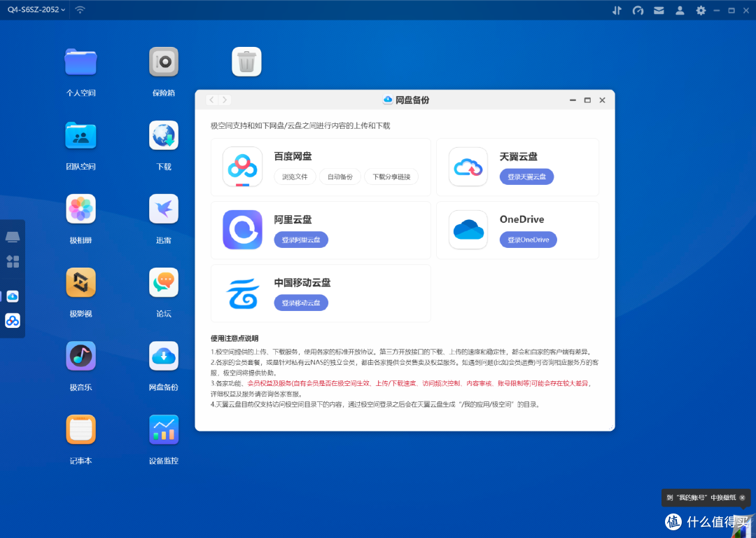Launch the 迅雷 app icon
This screenshot has height=538, width=756.
point(164,209)
